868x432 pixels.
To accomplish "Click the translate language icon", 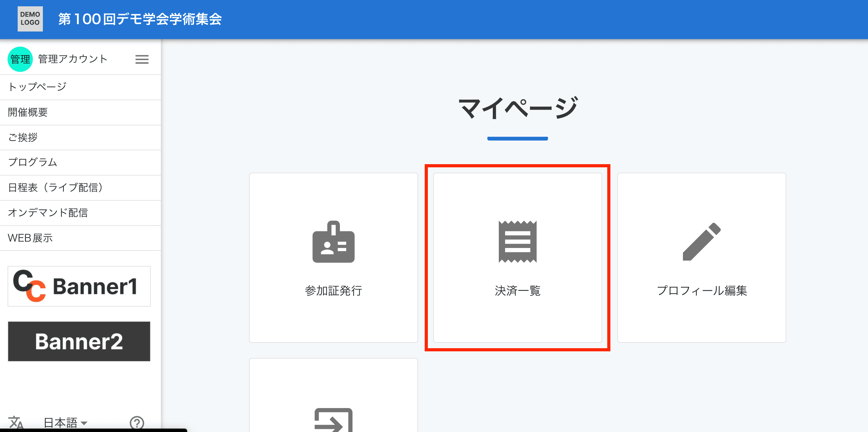I will [16, 422].
